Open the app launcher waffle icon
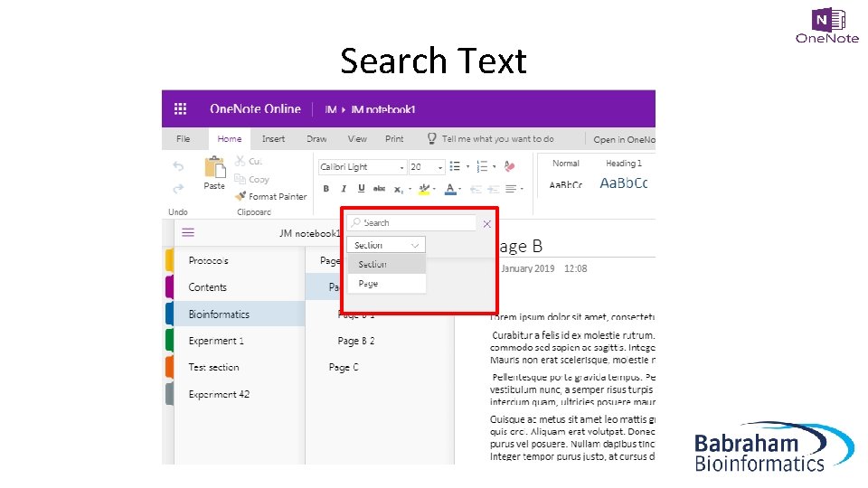This screenshot has width=868, height=488. (x=181, y=109)
